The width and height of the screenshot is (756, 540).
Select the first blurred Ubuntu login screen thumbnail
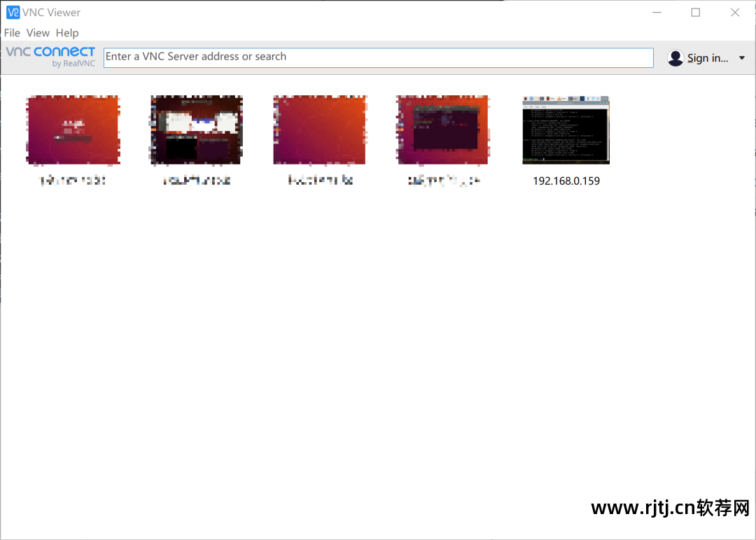click(x=73, y=130)
